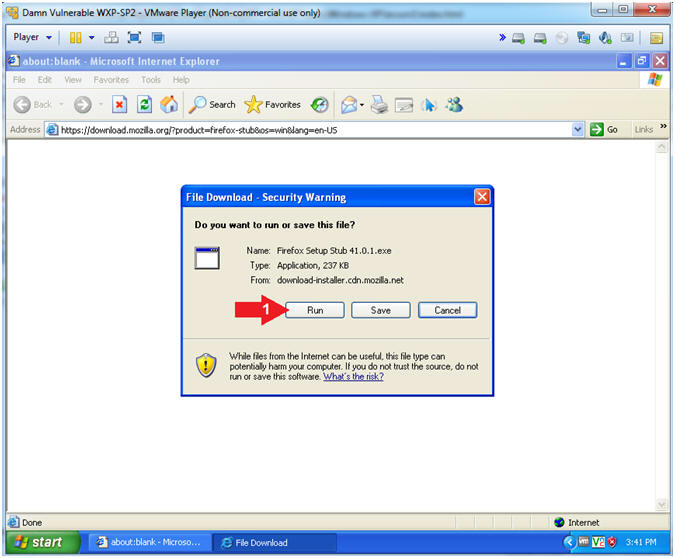The width and height of the screenshot is (675, 558).
Task: Go to the Home page icon
Action: (169, 105)
